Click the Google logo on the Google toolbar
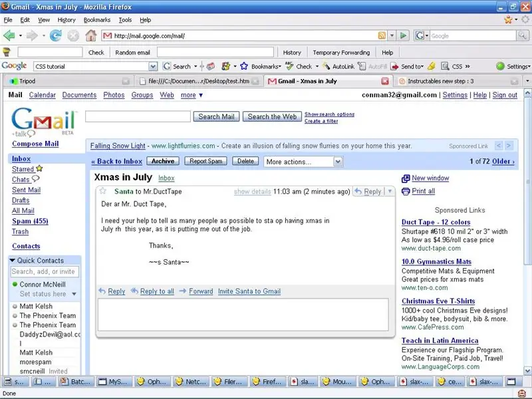This screenshot has width=532, height=399. coord(14,66)
